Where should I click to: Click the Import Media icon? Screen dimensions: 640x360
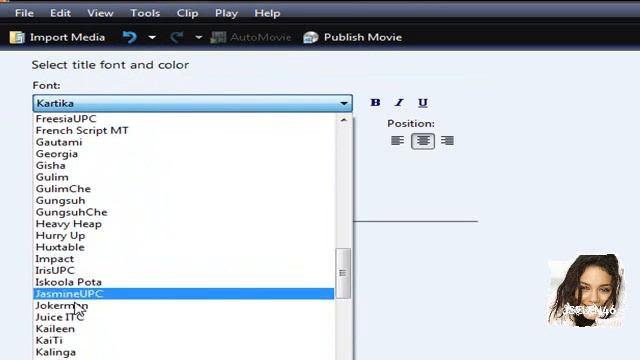pyautogui.click(x=17, y=37)
